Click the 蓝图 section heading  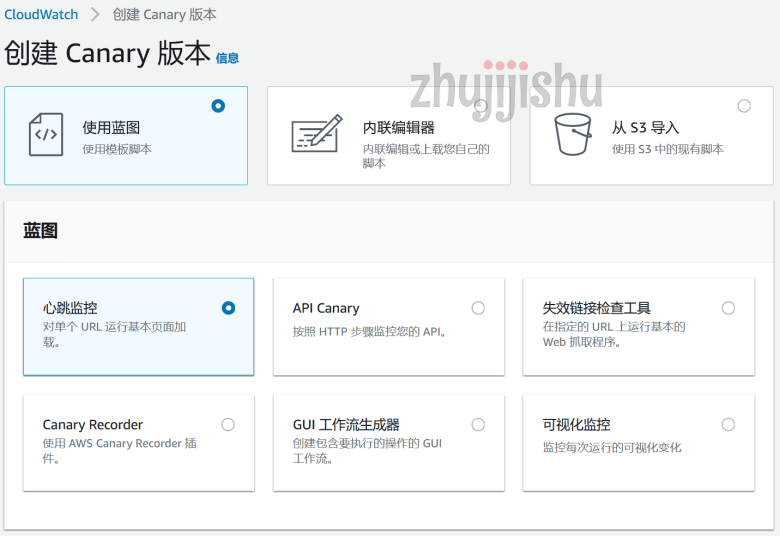tap(40, 231)
